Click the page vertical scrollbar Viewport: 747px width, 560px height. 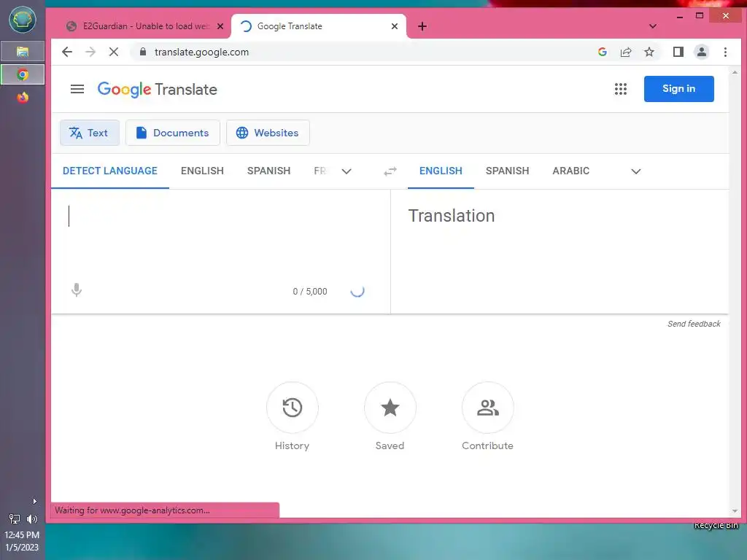click(x=735, y=292)
